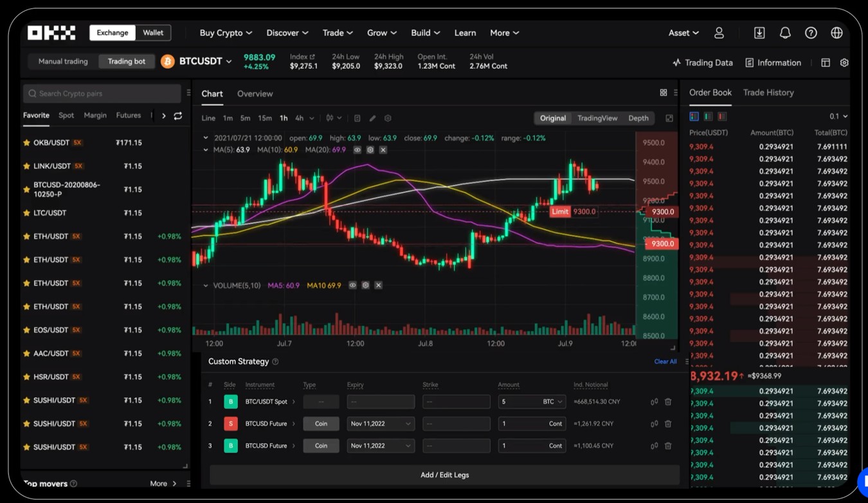
Task: Open MA indicator settings gear
Action: (370, 150)
